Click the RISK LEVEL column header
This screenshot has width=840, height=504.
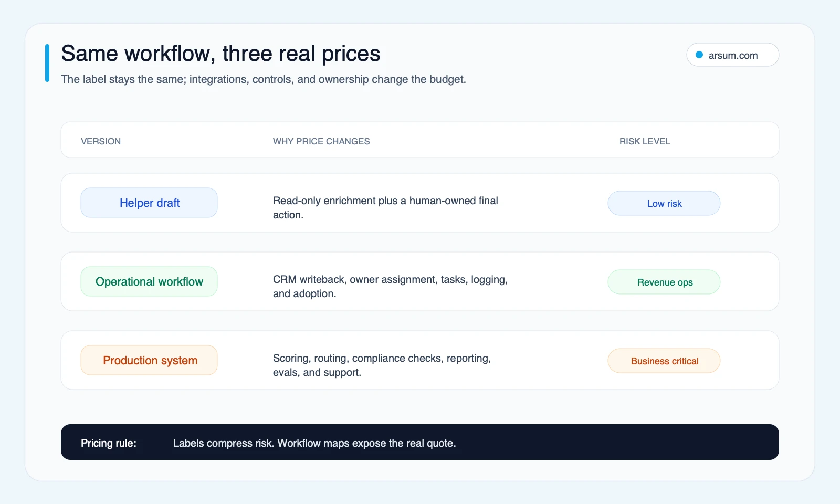(645, 141)
